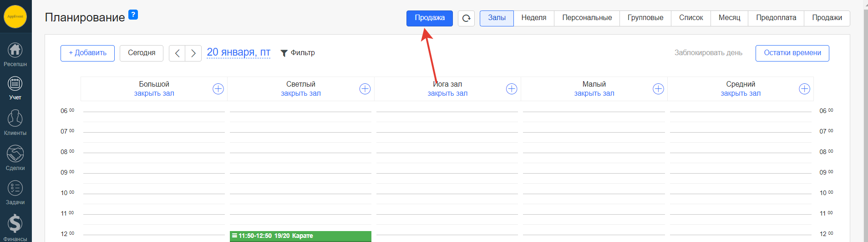The width and height of the screenshot is (868, 242).
Task: Open the Карате 11:50-12:50 event
Action: click(x=300, y=236)
